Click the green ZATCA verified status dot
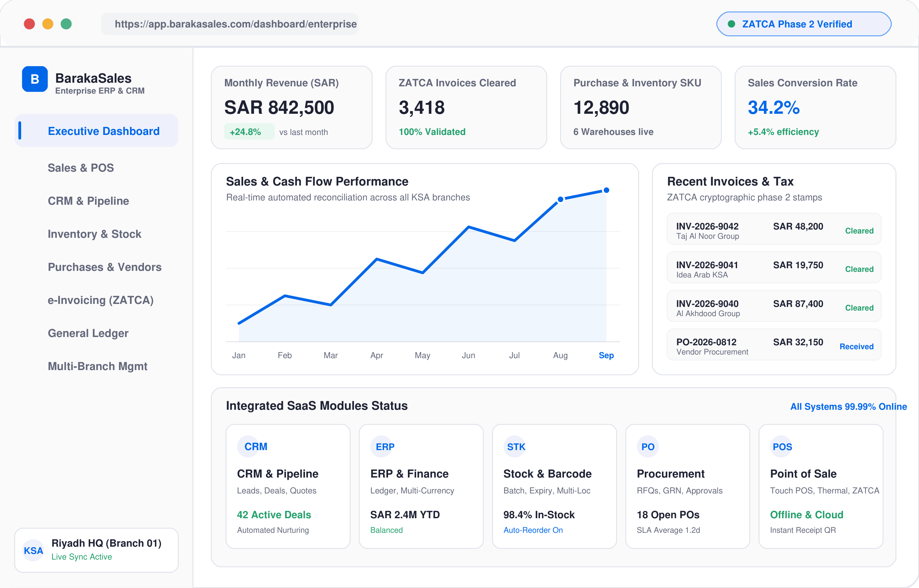 [x=731, y=24]
